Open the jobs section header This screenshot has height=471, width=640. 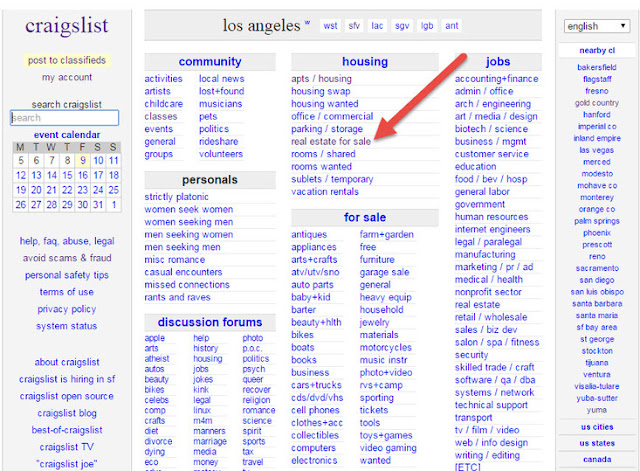pos(498,62)
